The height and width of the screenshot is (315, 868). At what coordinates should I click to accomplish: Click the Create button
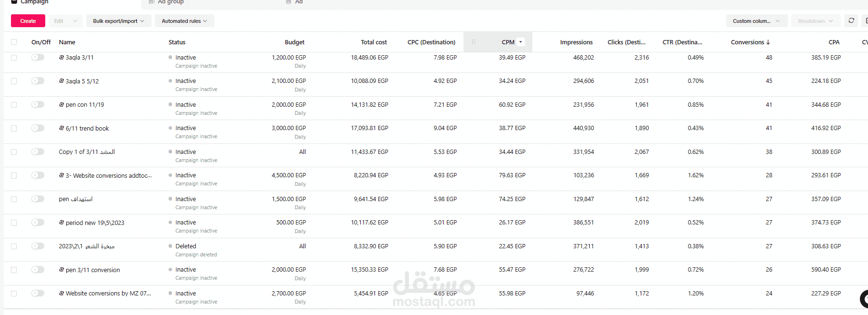28,21
